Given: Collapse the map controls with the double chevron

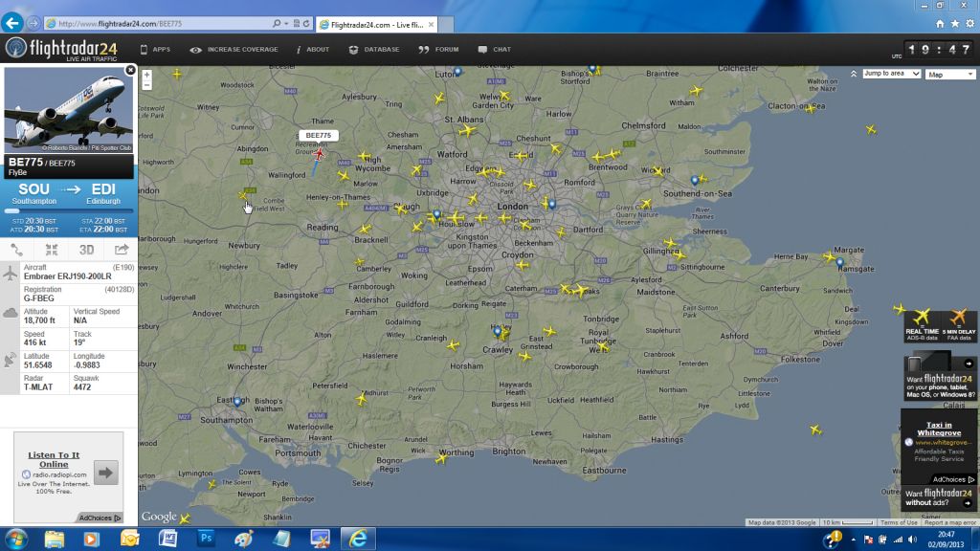Looking at the screenshot, I should (x=854, y=74).
